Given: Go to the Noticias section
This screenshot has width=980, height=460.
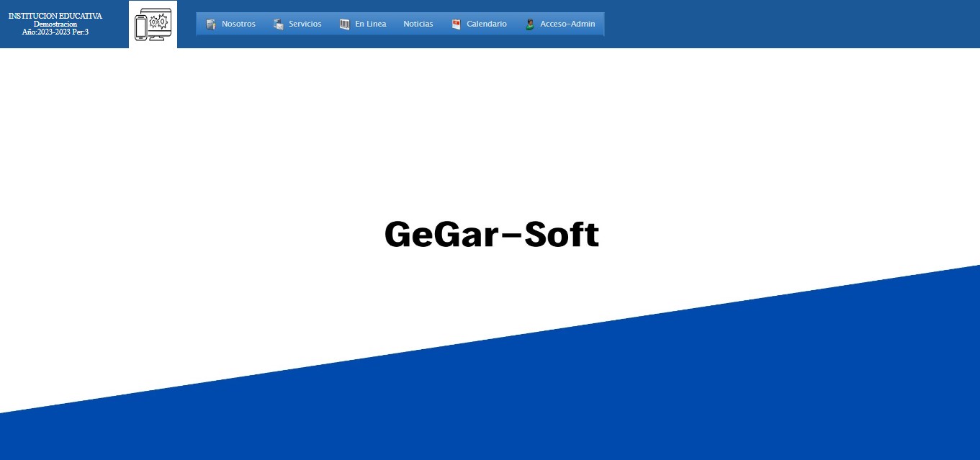Looking at the screenshot, I should tap(418, 24).
